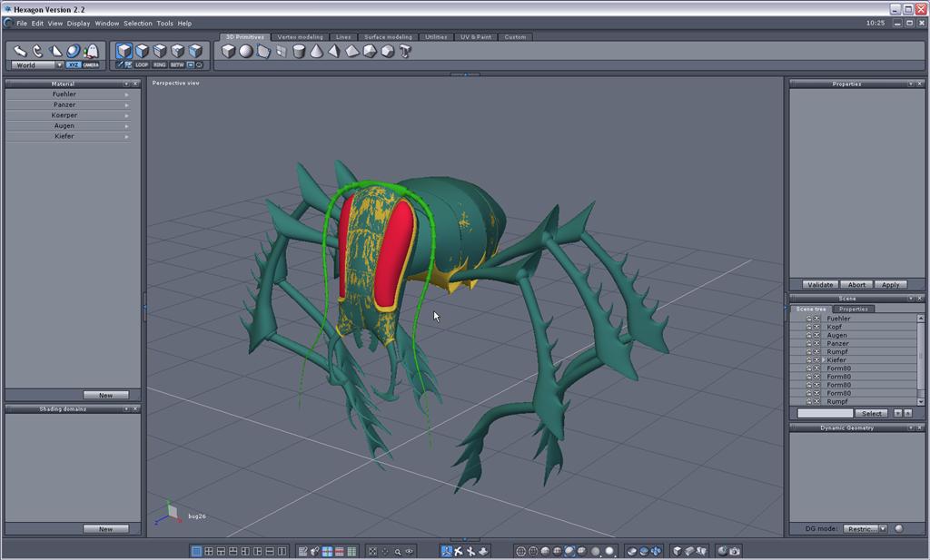Open the DG mode dropdown
The width and height of the screenshot is (930, 560).
[x=882, y=528]
